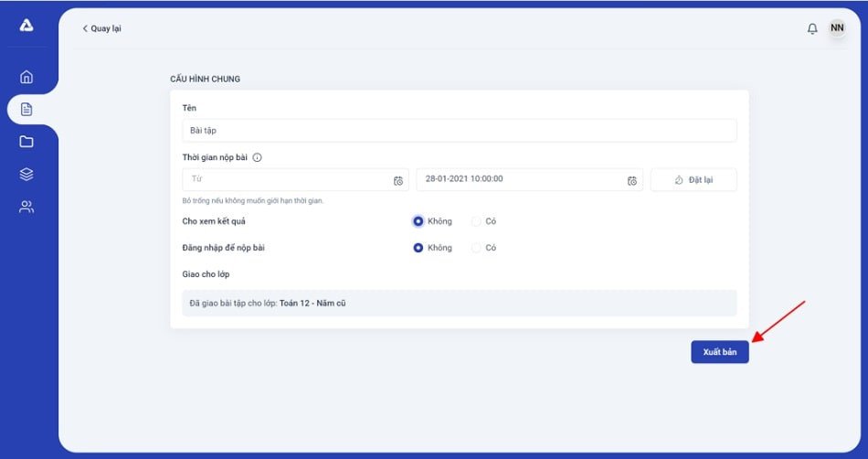Click hint text Bỏ trống nếu không muốn giới hạn
868x459 pixels.
click(x=253, y=201)
